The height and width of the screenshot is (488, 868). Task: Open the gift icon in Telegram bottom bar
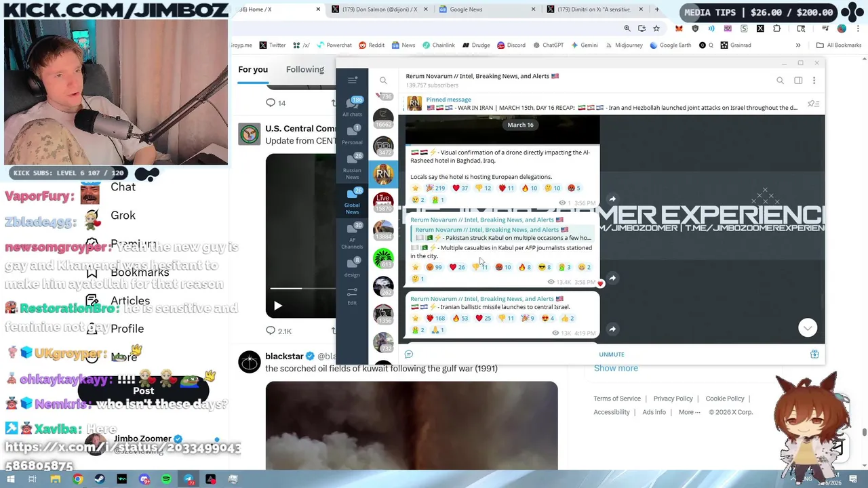click(x=814, y=354)
